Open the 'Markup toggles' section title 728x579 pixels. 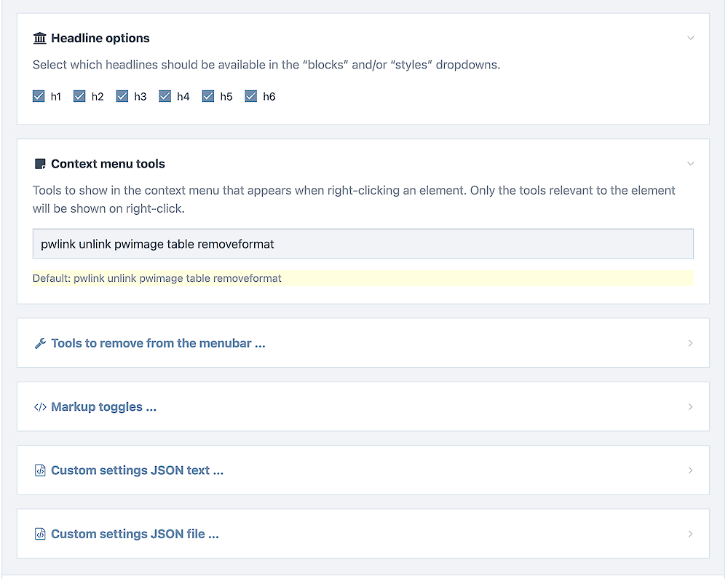(x=103, y=406)
